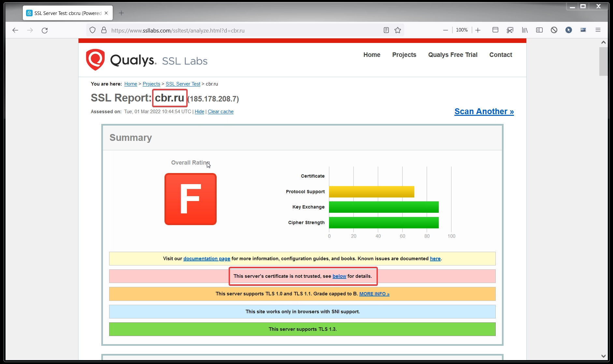
Task: Toggle reader view icon in address bar
Action: 386,30
